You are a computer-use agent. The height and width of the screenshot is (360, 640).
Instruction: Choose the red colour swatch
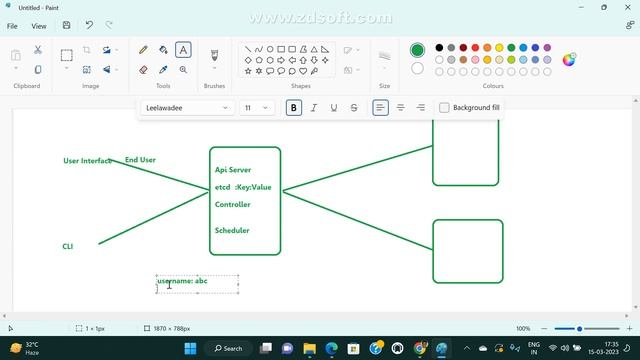tap(475, 48)
